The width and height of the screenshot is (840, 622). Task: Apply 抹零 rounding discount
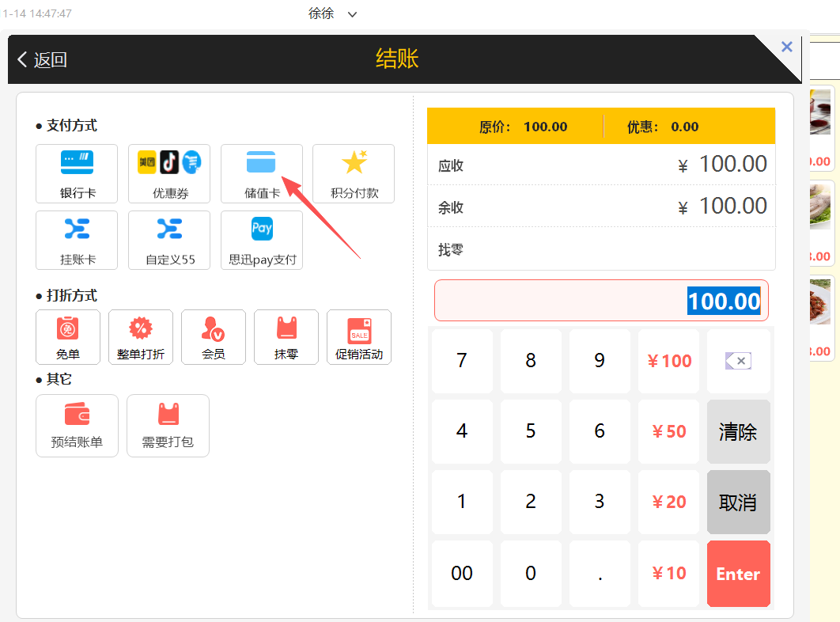pos(286,337)
